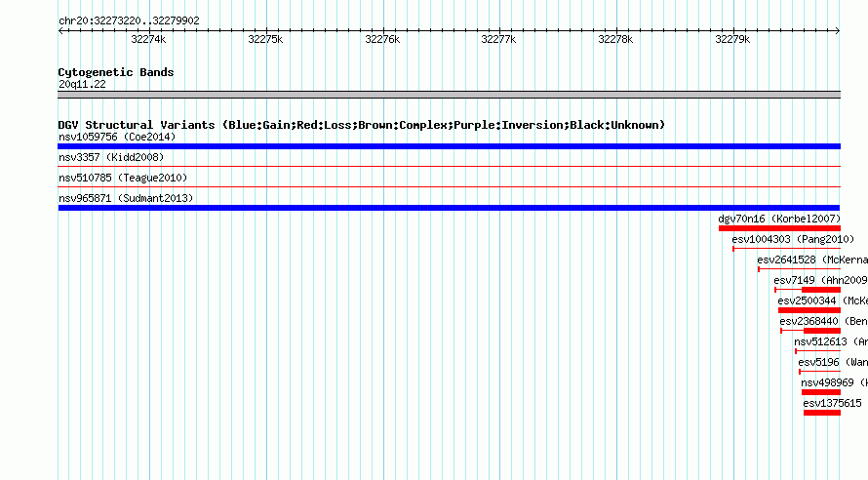Viewport: 868px width, 480px height.
Task: Open variant esv1004303 (Pang2010) label
Action: (793, 239)
